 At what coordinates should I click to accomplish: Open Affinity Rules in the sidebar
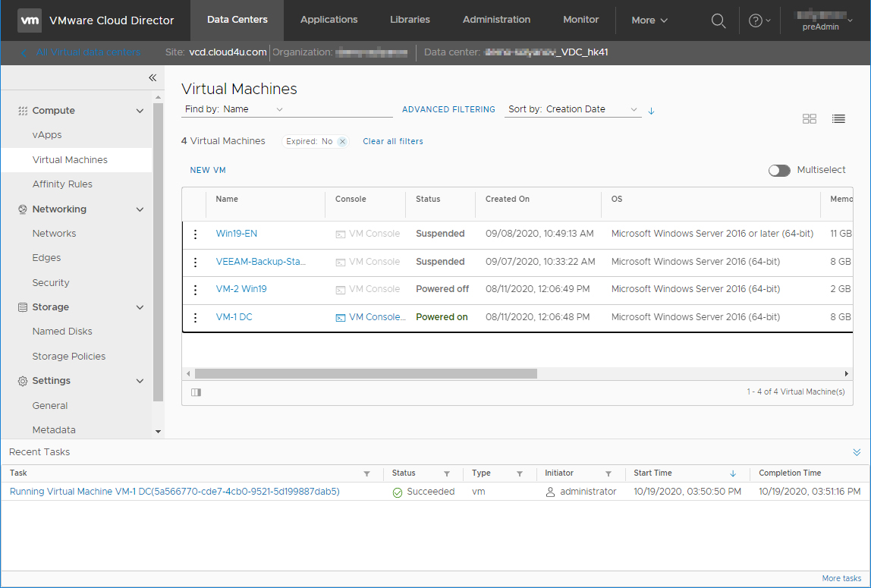pyautogui.click(x=62, y=184)
